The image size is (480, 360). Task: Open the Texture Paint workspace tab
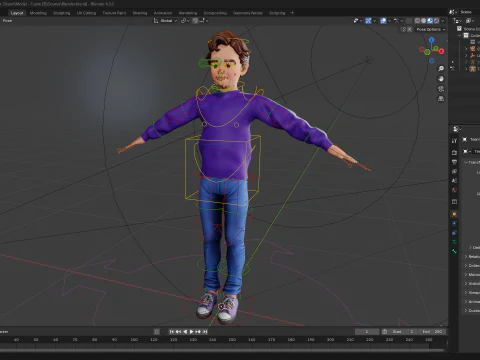[x=114, y=13]
